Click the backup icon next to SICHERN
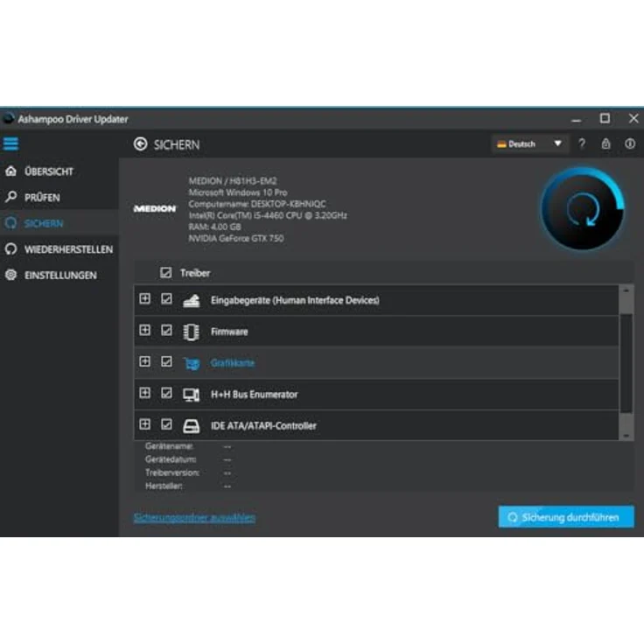The width and height of the screenshot is (644, 644). (x=11, y=223)
